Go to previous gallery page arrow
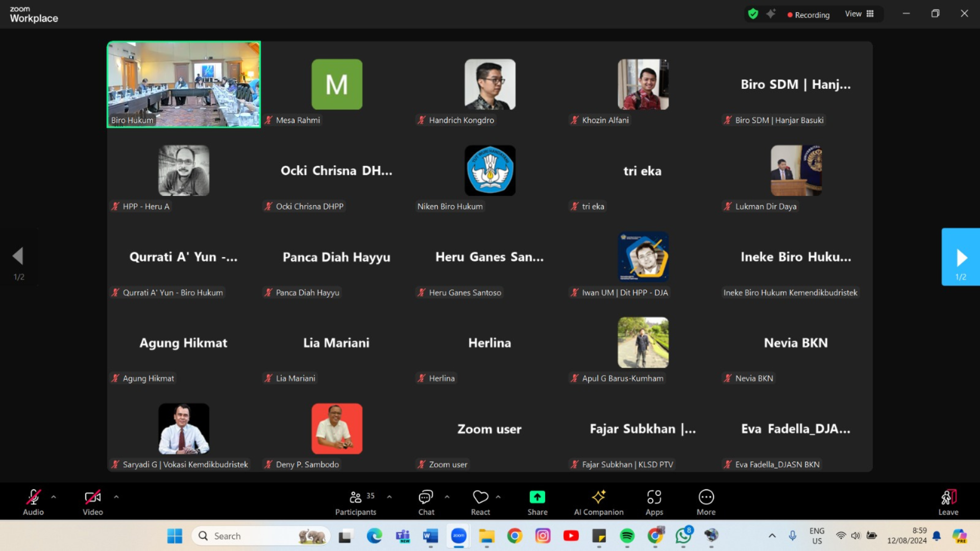980x551 pixels. 18,257
